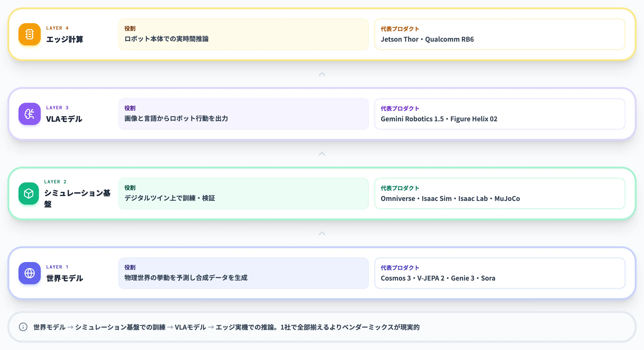Select the '世界モデル' heading in Layer 1 card
This screenshot has width=644, height=350.
click(x=65, y=278)
